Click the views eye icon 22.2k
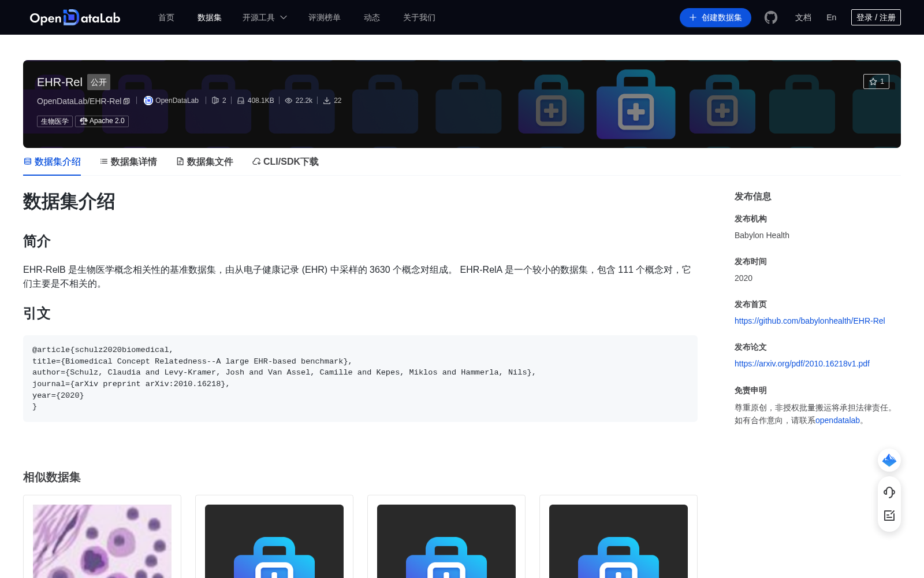 click(x=289, y=101)
